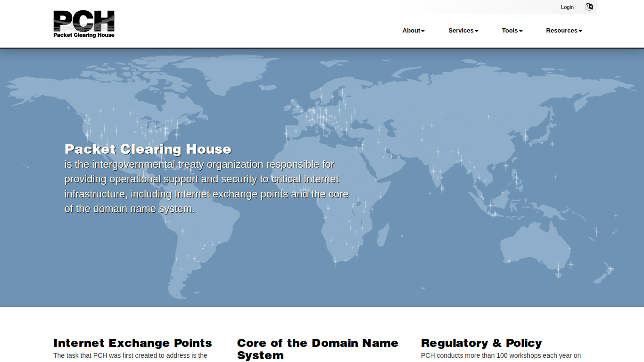Click the hero line 'of the domain name system.'
Screen dimensions: 644x362
[x=130, y=209]
